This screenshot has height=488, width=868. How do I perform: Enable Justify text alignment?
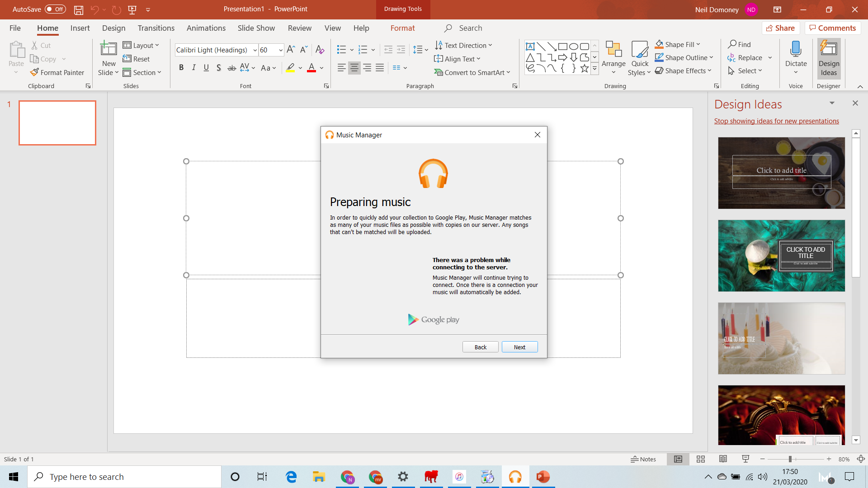(380, 68)
